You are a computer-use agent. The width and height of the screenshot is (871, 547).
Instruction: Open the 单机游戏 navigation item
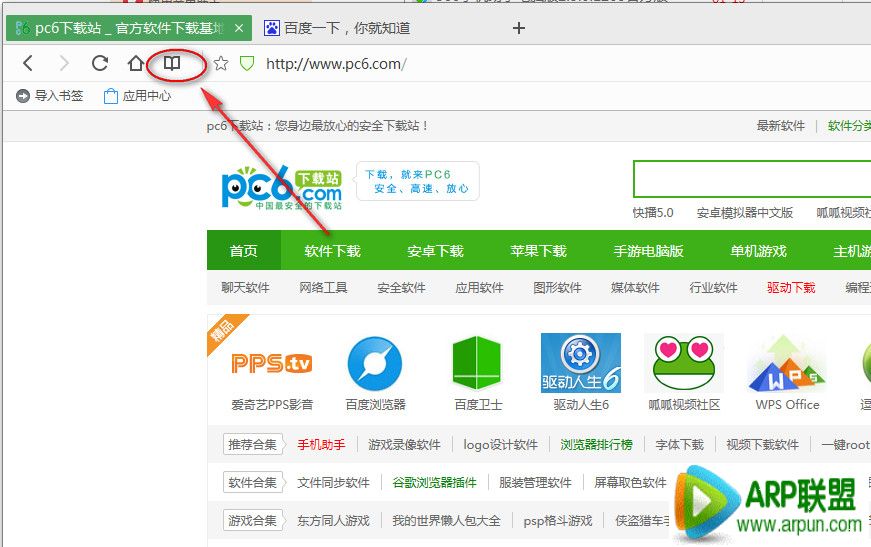tap(758, 251)
